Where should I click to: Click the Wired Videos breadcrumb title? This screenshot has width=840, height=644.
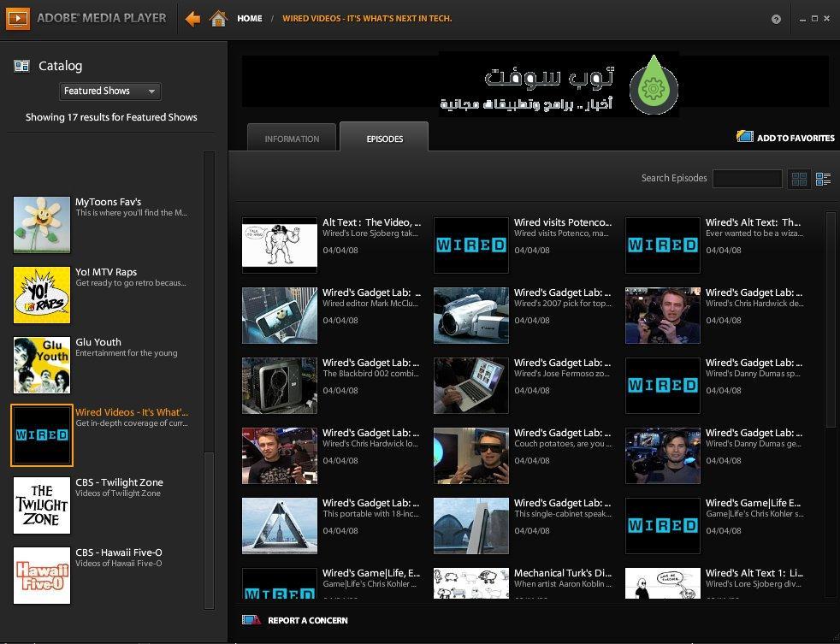pos(367,18)
